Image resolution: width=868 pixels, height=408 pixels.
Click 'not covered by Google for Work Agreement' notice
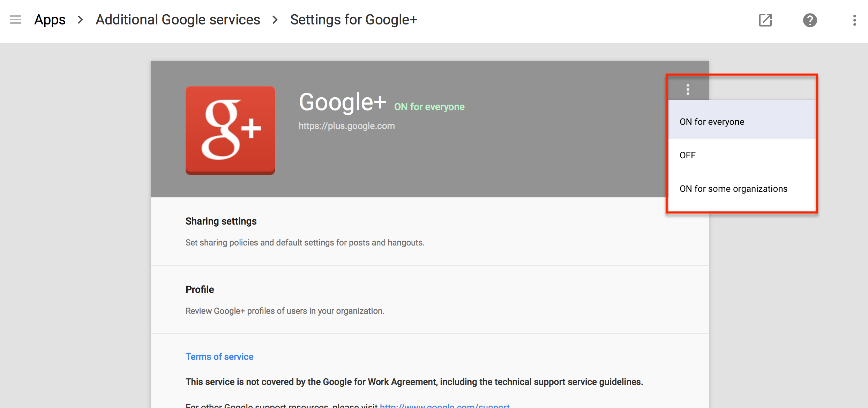(414, 382)
